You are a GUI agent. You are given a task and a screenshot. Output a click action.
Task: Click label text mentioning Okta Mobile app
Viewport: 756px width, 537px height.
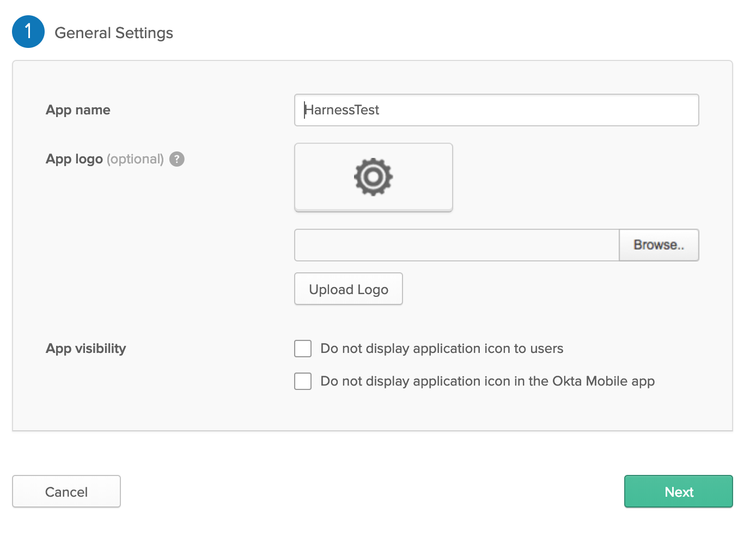coord(487,381)
